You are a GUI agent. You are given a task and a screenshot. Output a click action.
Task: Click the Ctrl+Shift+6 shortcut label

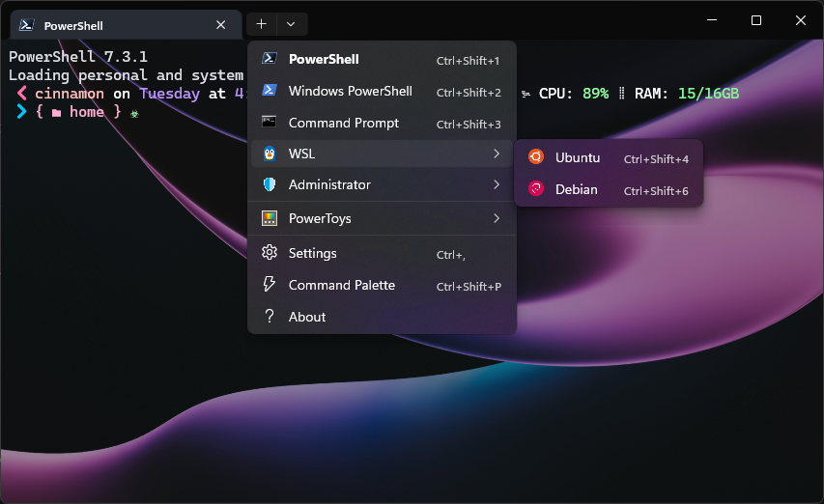(x=656, y=191)
